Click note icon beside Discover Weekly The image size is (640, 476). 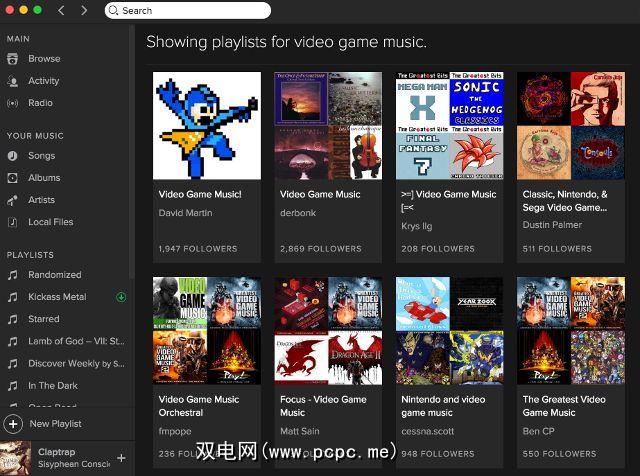13,363
